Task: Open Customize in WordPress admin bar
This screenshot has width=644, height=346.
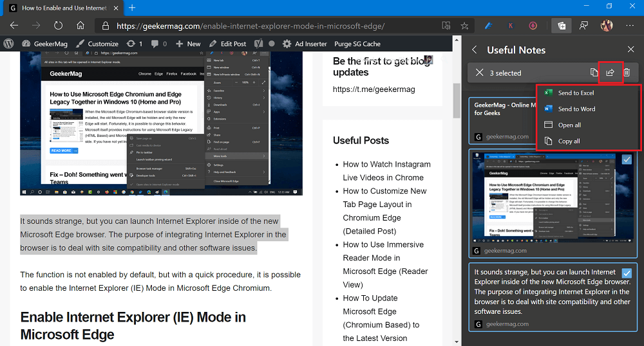Action: 97,44
